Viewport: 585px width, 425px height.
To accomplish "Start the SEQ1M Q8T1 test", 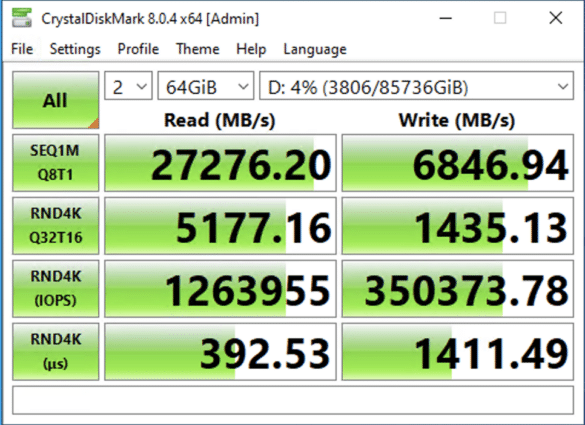I will tap(56, 163).
